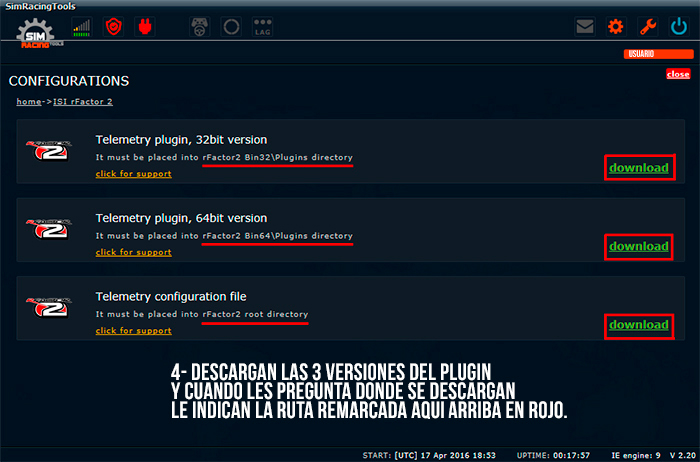Click the blue power button icon
The height and width of the screenshot is (462, 700).
678,27
